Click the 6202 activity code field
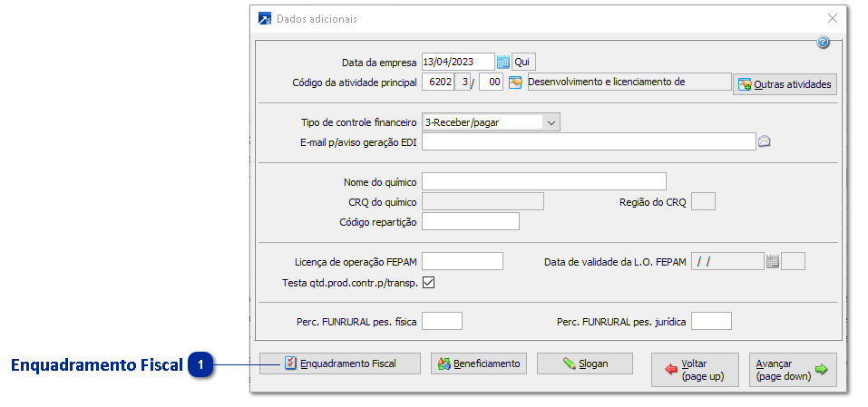Image resolution: width=868 pixels, height=407 pixels. 438,82
